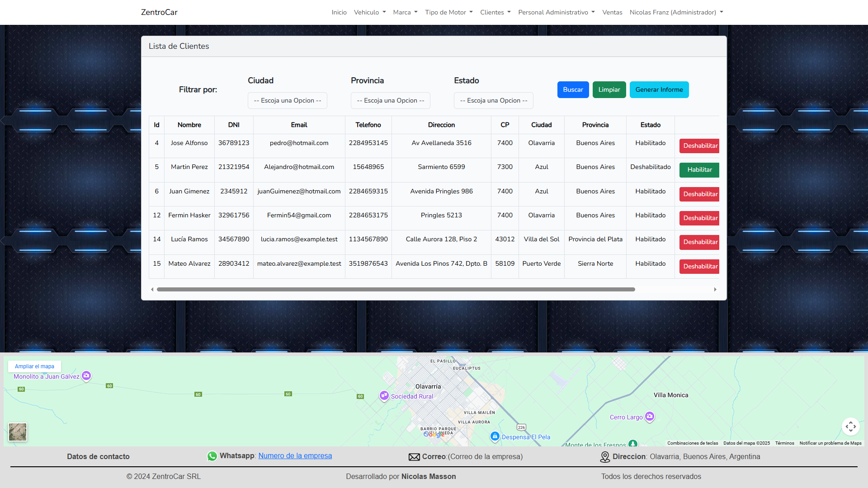Open the map camera controls icon
The width and height of the screenshot is (868, 488).
tap(850, 427)
